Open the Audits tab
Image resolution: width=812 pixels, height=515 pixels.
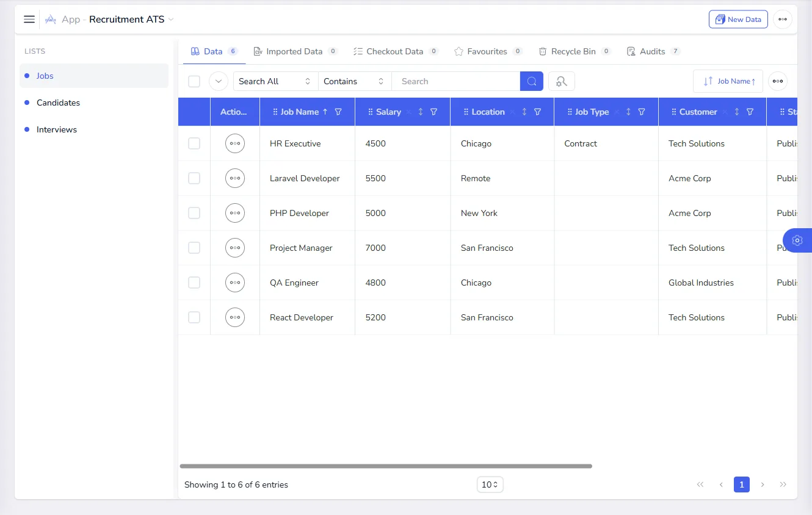(653, 51)
